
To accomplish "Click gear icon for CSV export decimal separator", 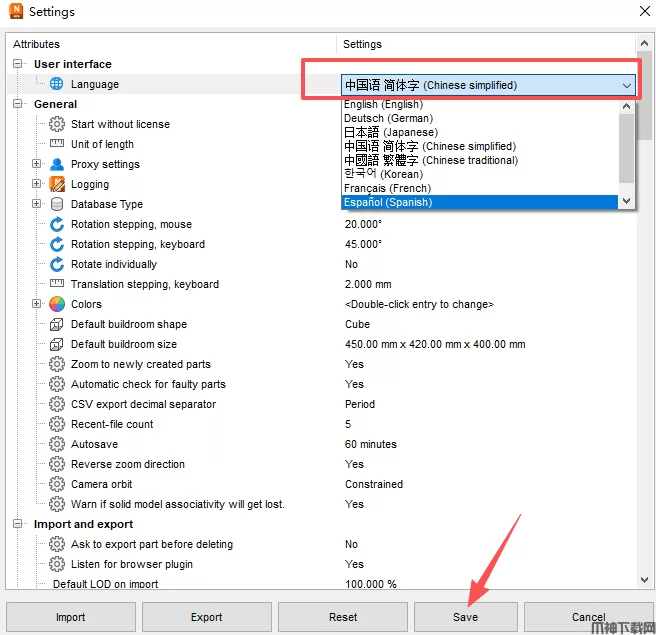I will coord(56,404).
